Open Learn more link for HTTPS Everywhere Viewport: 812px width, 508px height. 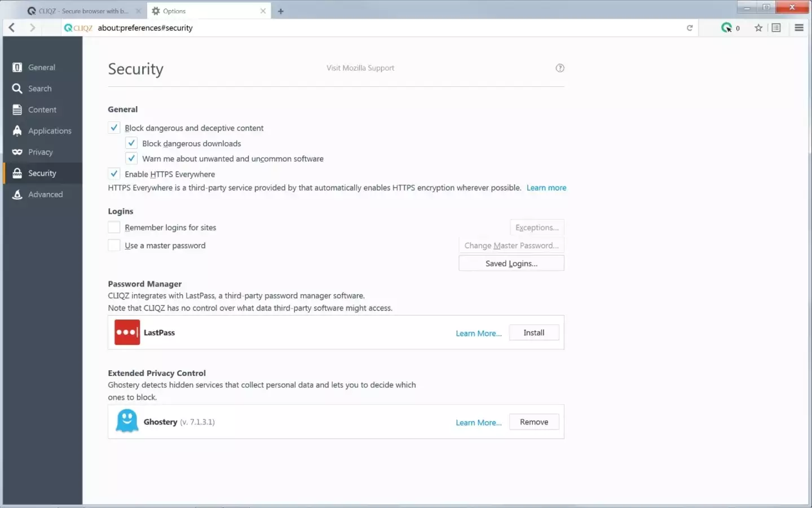pyautogui.click(x=546, y=188)
